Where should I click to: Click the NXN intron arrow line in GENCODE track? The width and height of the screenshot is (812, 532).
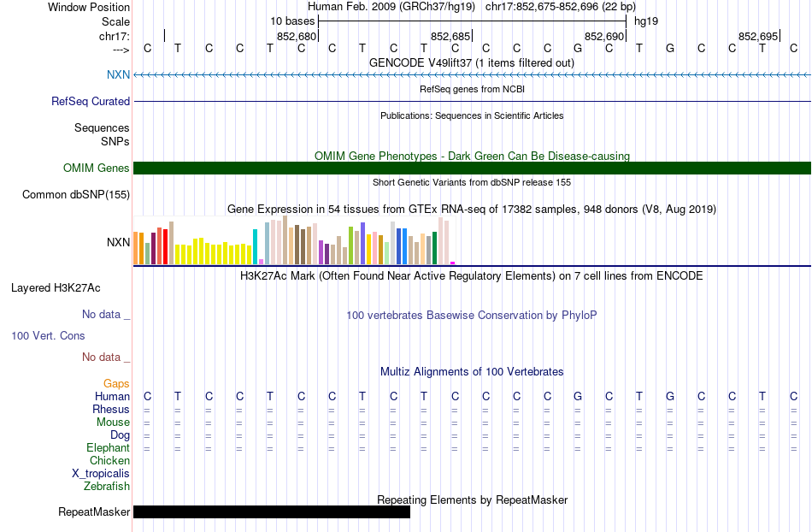tap(473, 75)
